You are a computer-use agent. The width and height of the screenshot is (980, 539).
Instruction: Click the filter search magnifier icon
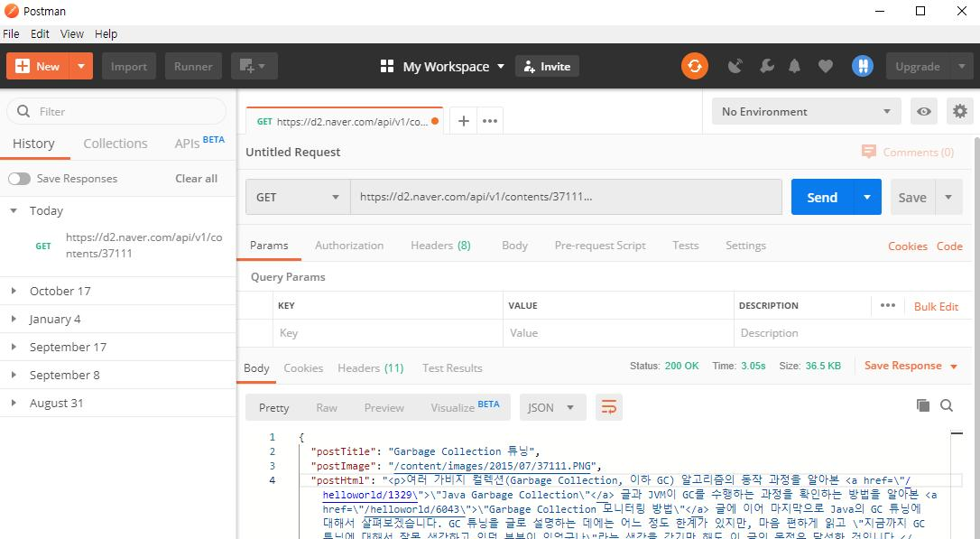pos(23,111)
